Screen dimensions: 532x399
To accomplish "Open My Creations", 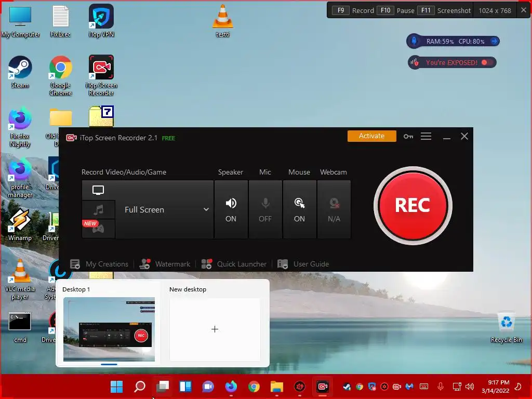I will tap(99, 264).
